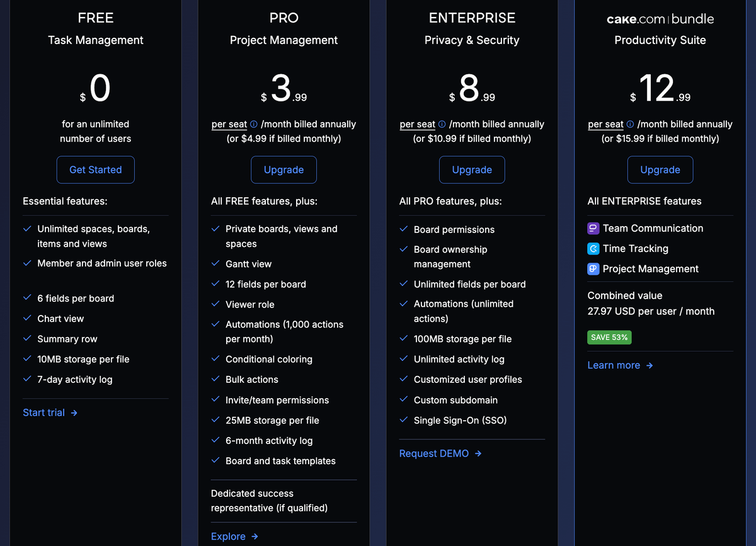The height and width of the screenshot is (546, 756).
Task: Click the ENTERPRISE per seat info icon
Action: click(442, 125)
